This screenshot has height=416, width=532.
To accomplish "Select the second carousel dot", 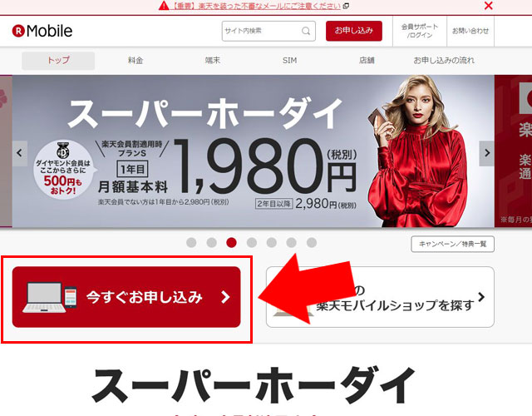I will (x=212, y=242).
